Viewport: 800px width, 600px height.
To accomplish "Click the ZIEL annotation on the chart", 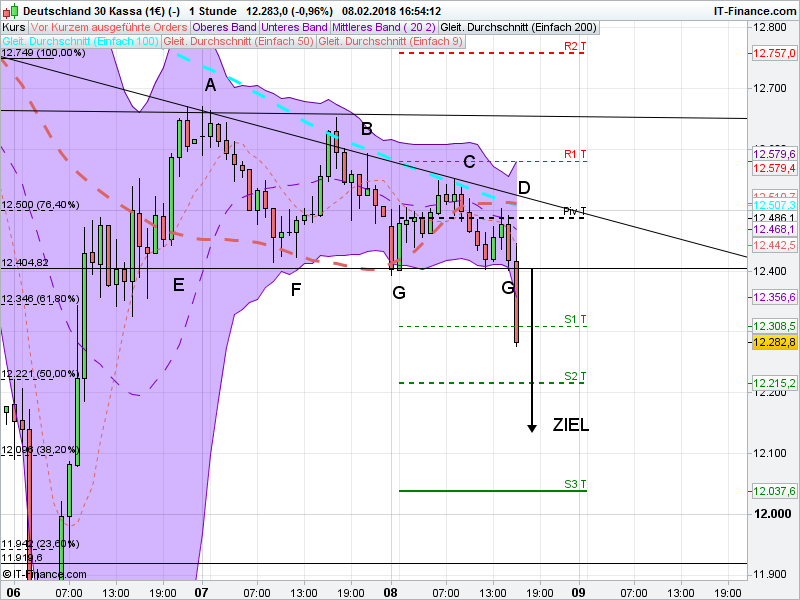I will [570, 425].
